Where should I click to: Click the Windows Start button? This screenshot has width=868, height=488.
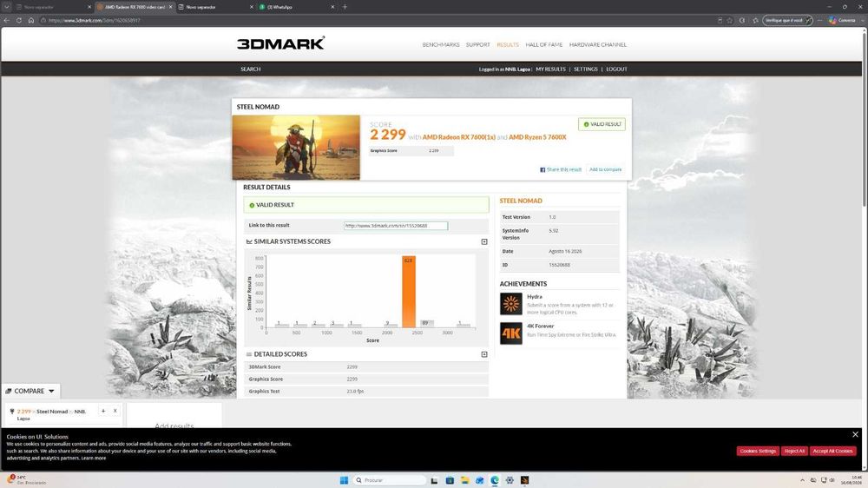344,480
